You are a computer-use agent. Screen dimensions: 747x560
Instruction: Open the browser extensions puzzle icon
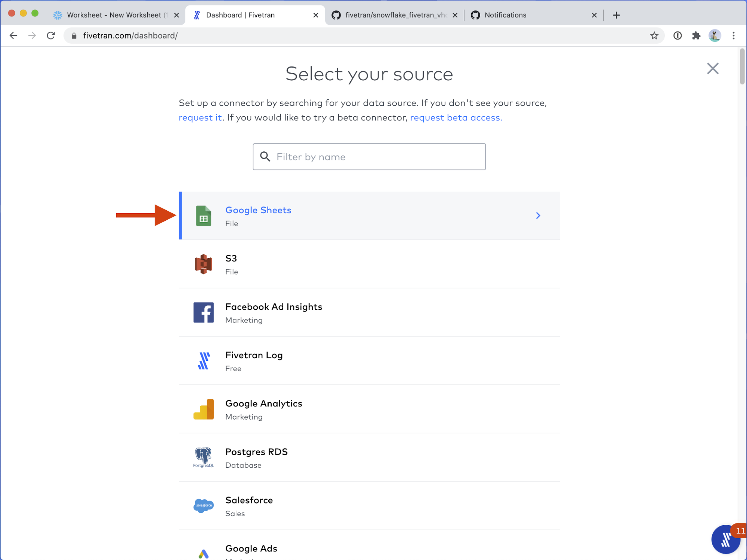click(696, 35)
